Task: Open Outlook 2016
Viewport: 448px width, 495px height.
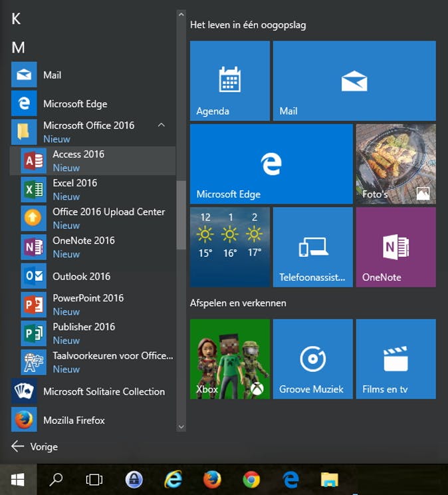Action: tap(81, 276)
